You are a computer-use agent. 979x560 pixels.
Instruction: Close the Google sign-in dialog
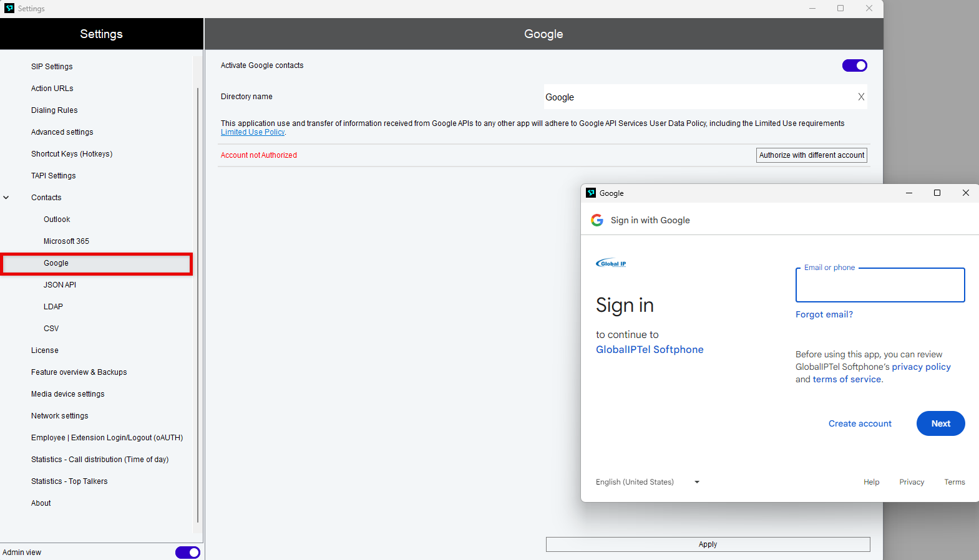click(x=965, y=193)
